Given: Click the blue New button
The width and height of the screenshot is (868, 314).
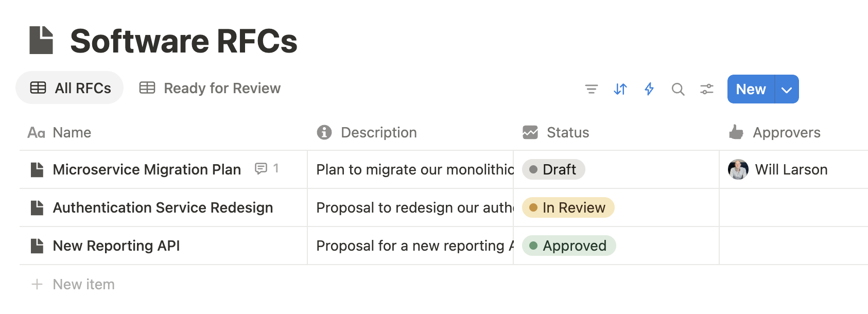Looking at the screenshot, I should point(751,89).
